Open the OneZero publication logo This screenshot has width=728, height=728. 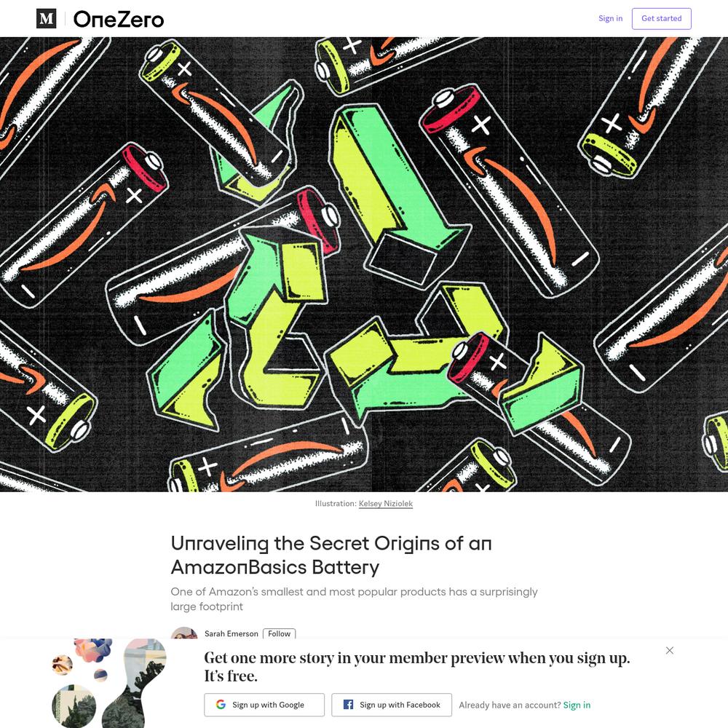(119, 19)
